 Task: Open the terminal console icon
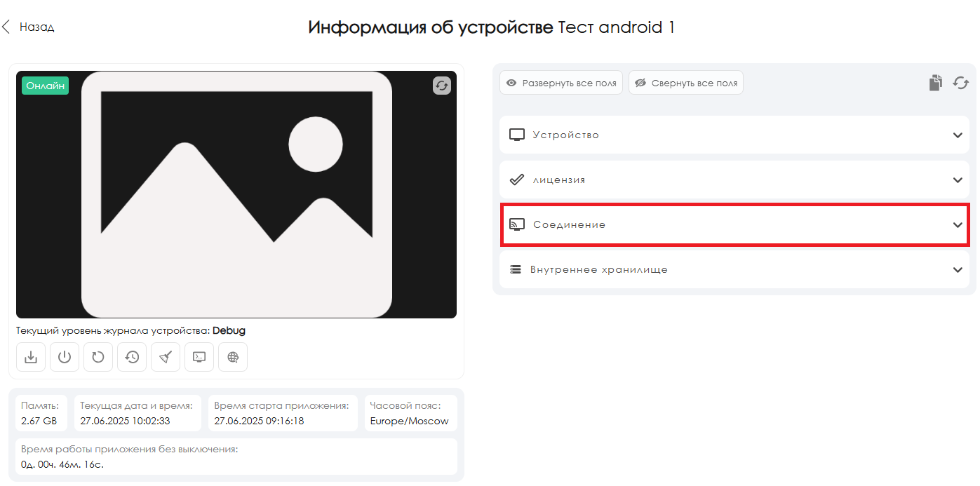pos(199,357)
